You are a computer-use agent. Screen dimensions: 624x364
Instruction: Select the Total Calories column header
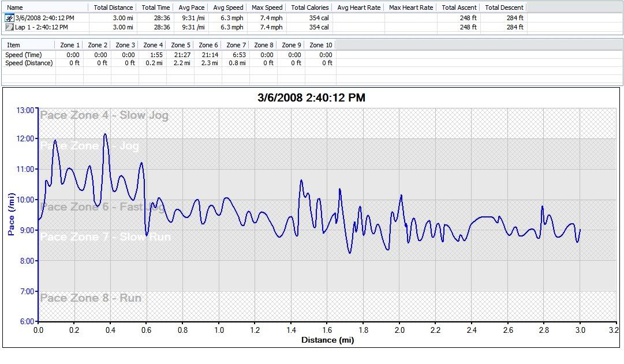[x=309, y=7]
